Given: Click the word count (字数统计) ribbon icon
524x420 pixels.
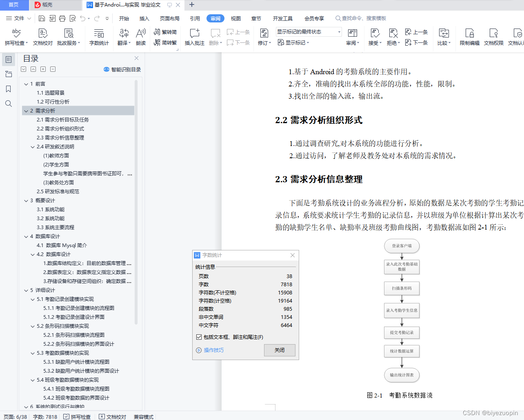Looking at the screenshot, I should point(99,37).
